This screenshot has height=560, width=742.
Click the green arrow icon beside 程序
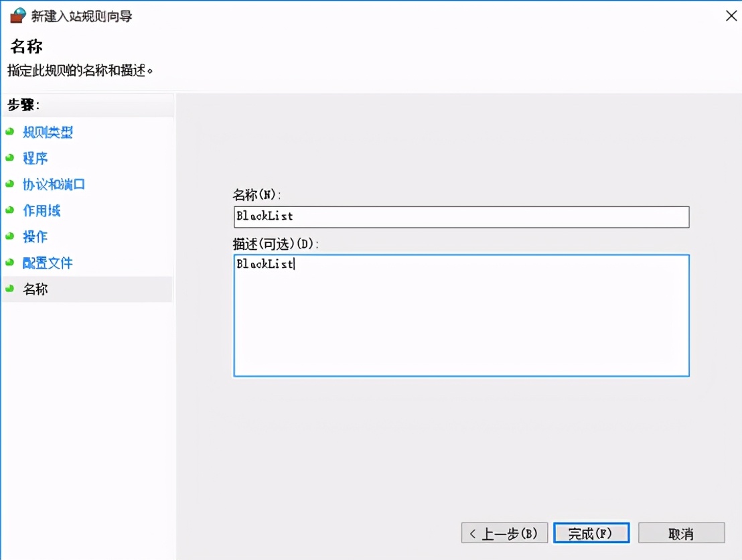pos(10,158)
